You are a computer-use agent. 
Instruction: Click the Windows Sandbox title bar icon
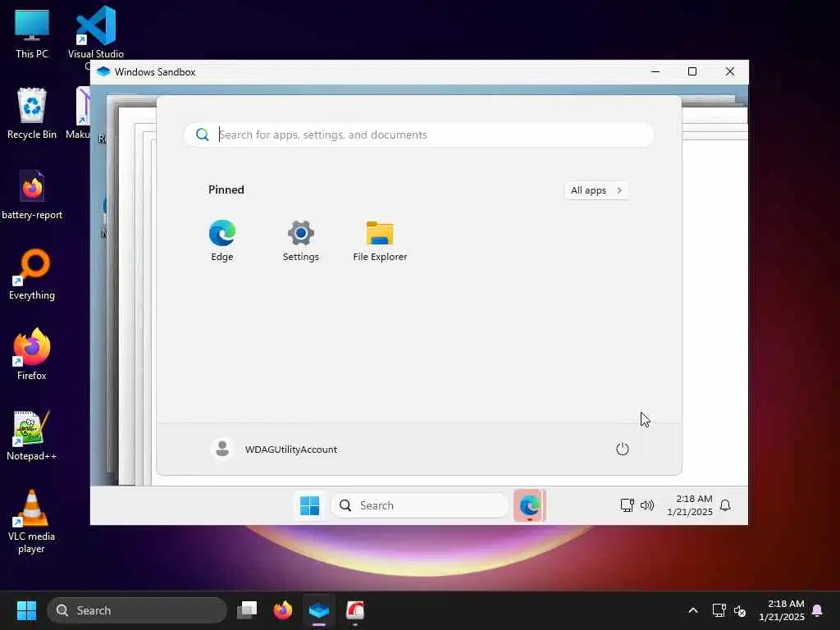(x=103, y=72)
